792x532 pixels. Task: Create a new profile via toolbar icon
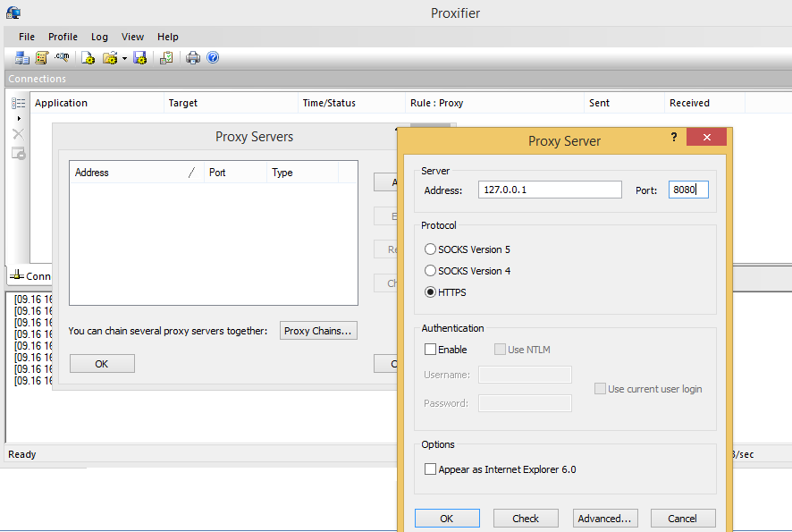[87, 57]
